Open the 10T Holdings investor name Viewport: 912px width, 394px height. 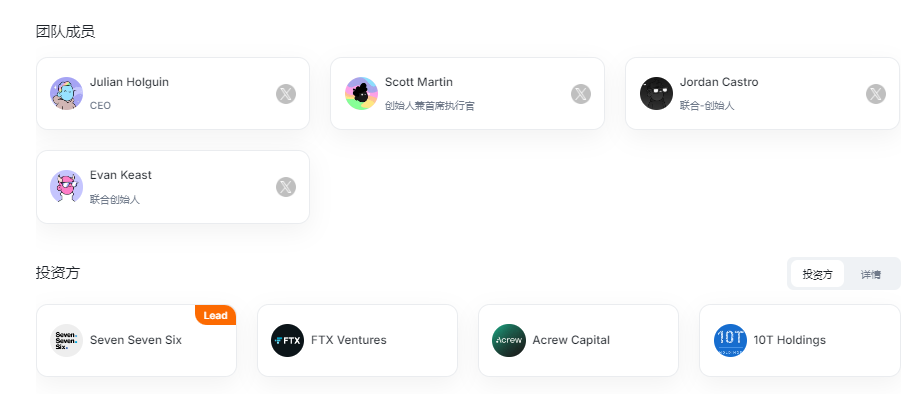[789, 340]
